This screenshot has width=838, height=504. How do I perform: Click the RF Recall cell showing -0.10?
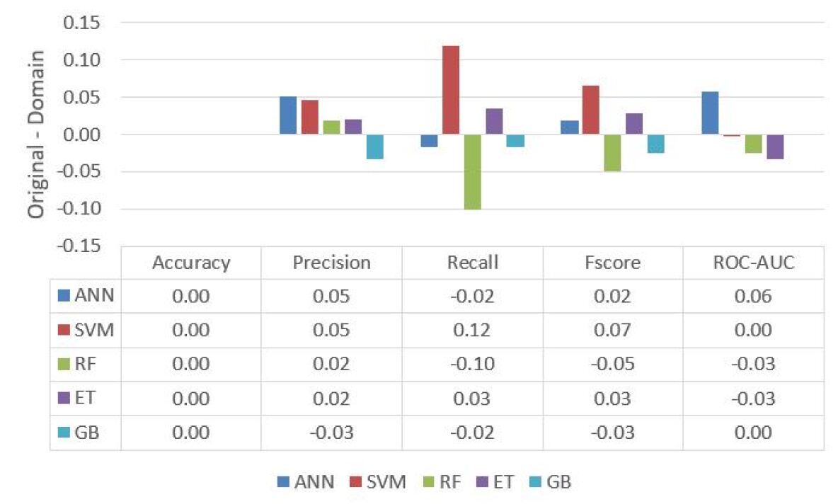point(472,364)
